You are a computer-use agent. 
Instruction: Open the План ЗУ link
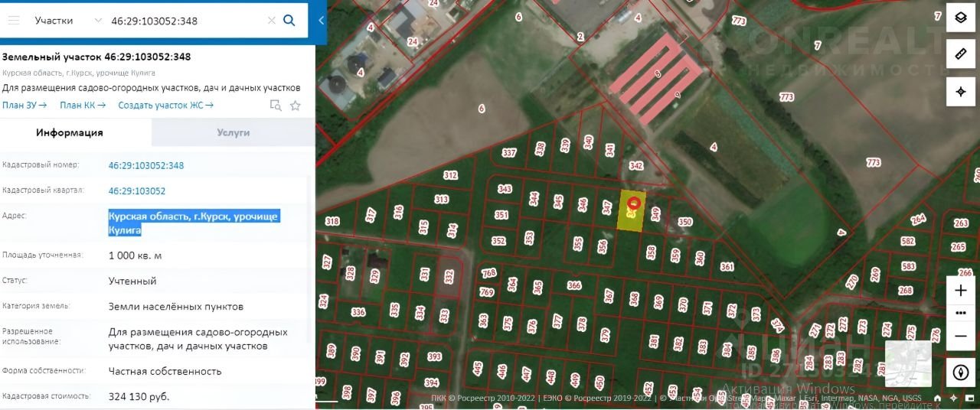pos(24,106)
